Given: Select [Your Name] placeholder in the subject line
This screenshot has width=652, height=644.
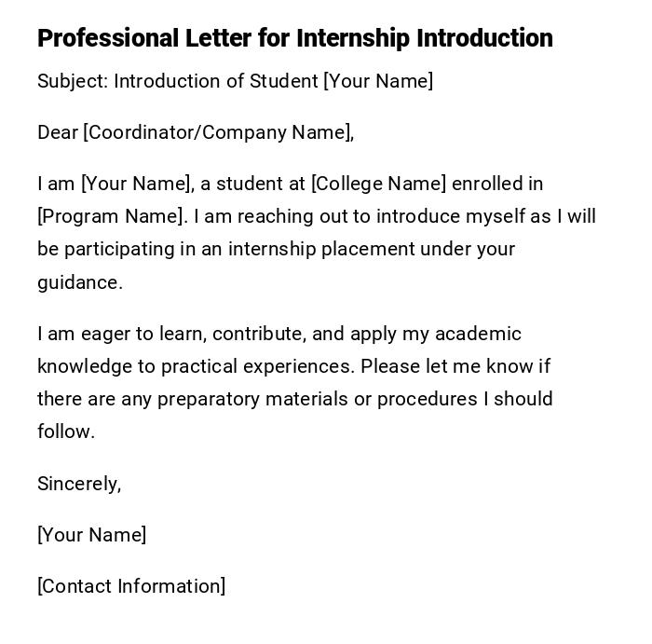Looking at the screenshot, I should (x=377, y=81).
